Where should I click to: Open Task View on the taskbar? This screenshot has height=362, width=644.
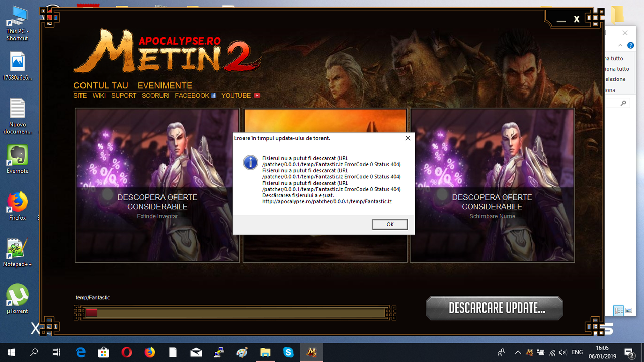pyautogui.click(x=57, y=352)
